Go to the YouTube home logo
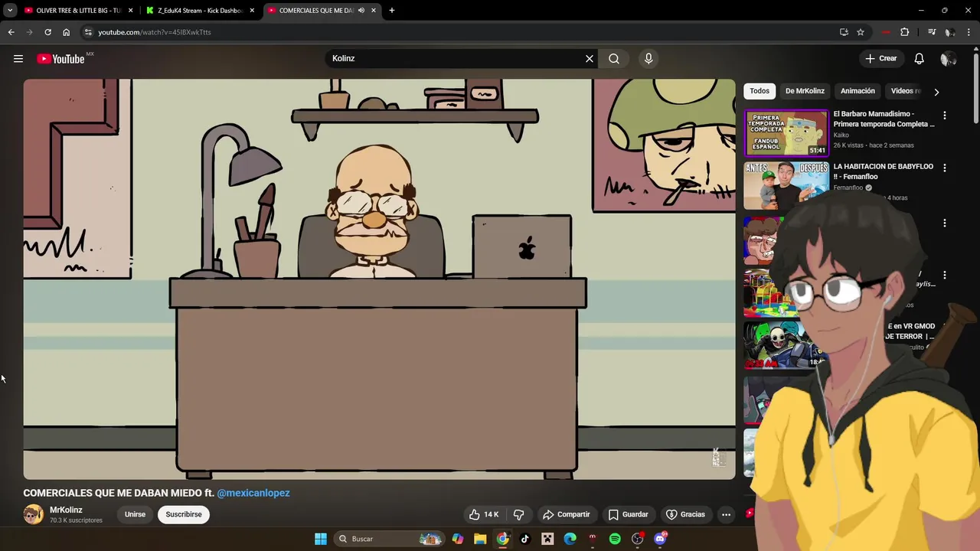Screen dimensions: 980x551 tap(61, 59)
